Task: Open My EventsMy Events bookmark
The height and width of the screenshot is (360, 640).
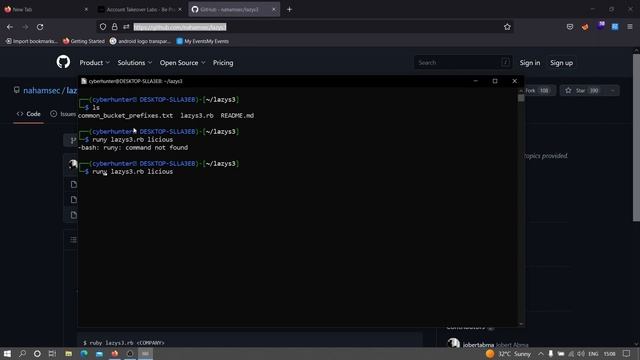Action: pyautogui.click(x=202, y=41)
